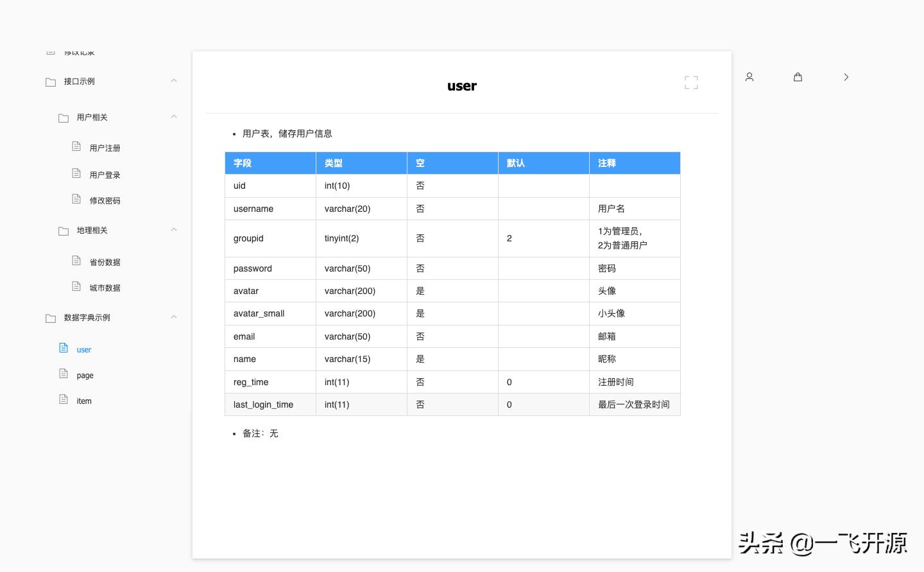The image size is (924, 572).
Task: Click the 修改记录 entry at sidebar top
Action: (x=80, y=51)
